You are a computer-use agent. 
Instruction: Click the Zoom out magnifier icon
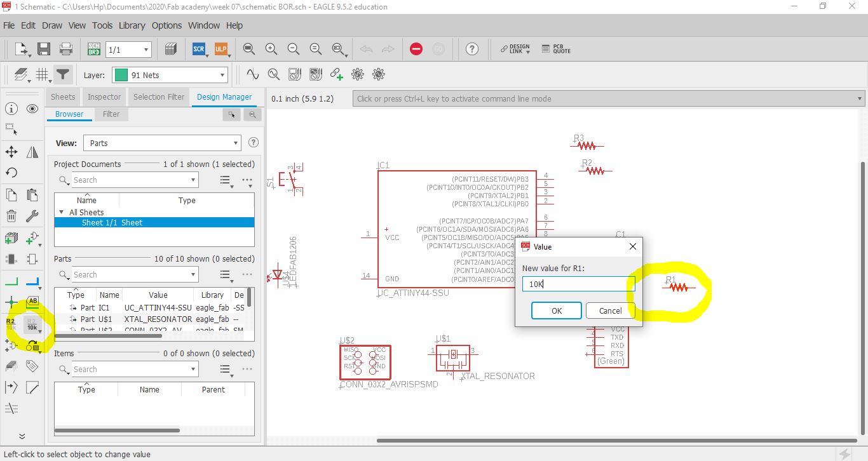[294, 49]
